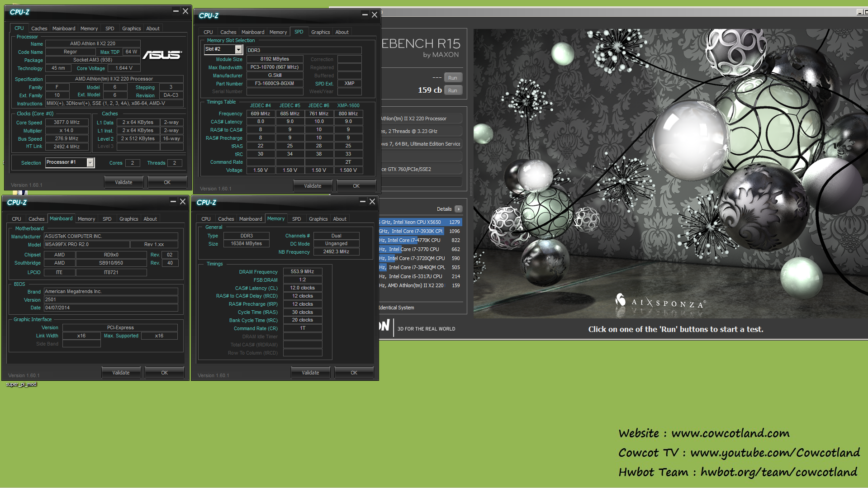The height and width of the screenshot is (488, 868).
Task: Click the Threads count field
Action: (x=175, y=163)
